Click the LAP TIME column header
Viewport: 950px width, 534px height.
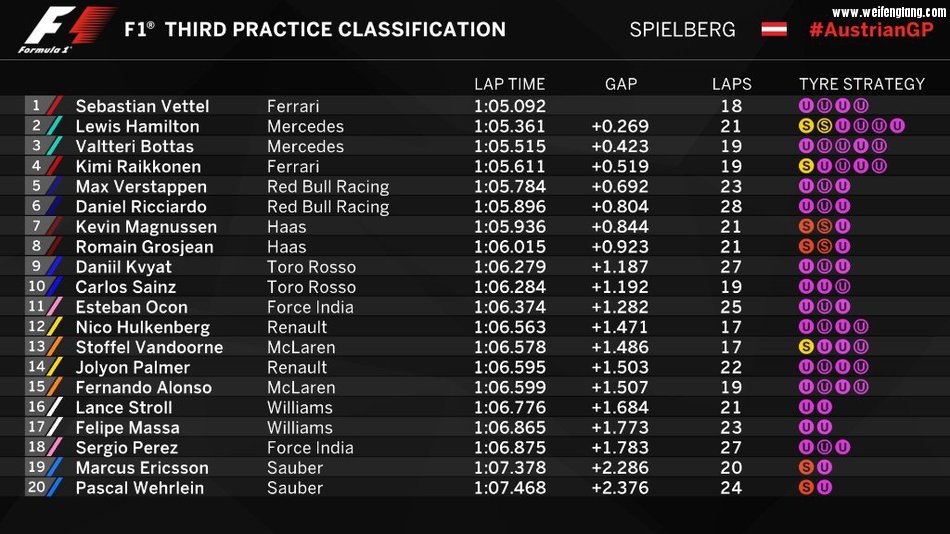click(x=510, y=84)
